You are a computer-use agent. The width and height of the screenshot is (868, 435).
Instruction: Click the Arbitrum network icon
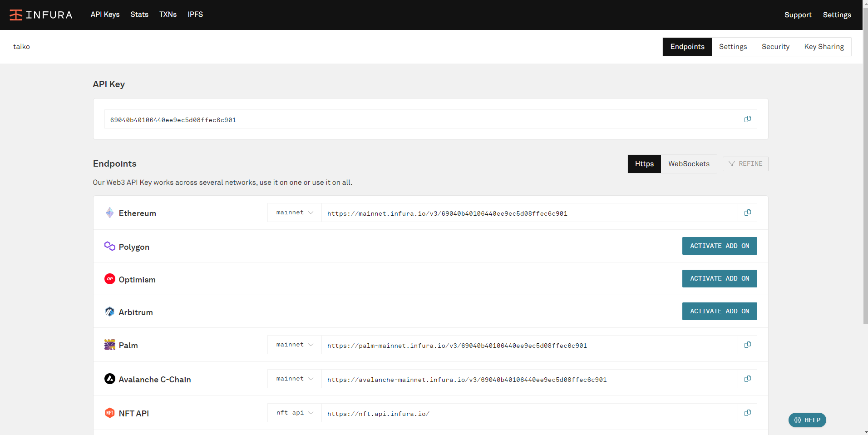pos(110,311)
